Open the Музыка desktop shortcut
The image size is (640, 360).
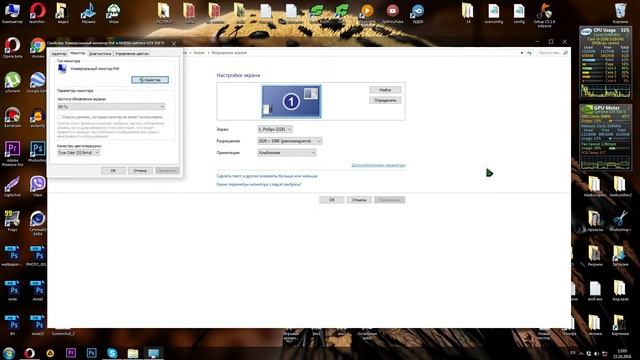click(88, 13)
